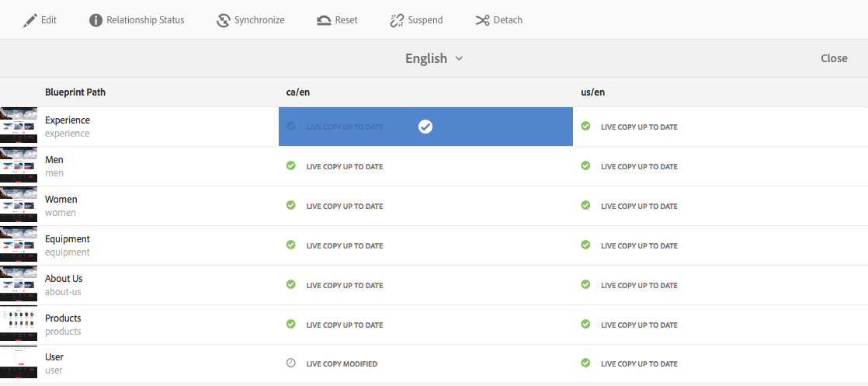The height and width of the screenshot is (386, 868).
Task: Click the Edit pencil icon
Action: pos(30,20)
